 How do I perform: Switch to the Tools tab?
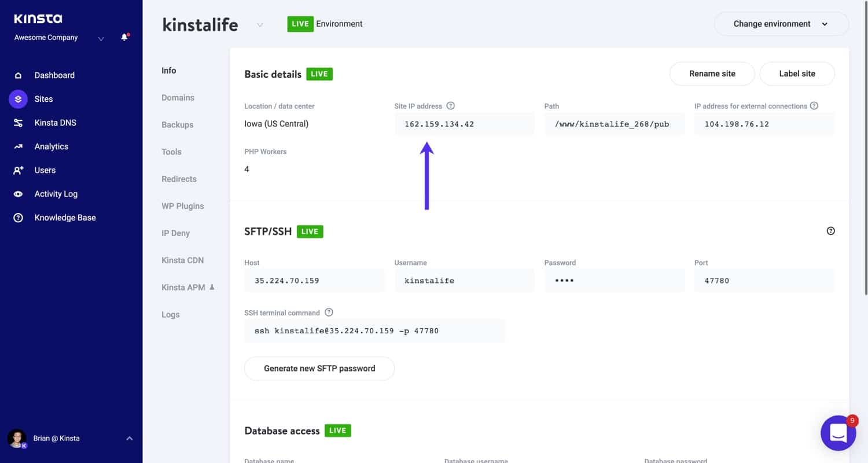click(x=171, y=152)
